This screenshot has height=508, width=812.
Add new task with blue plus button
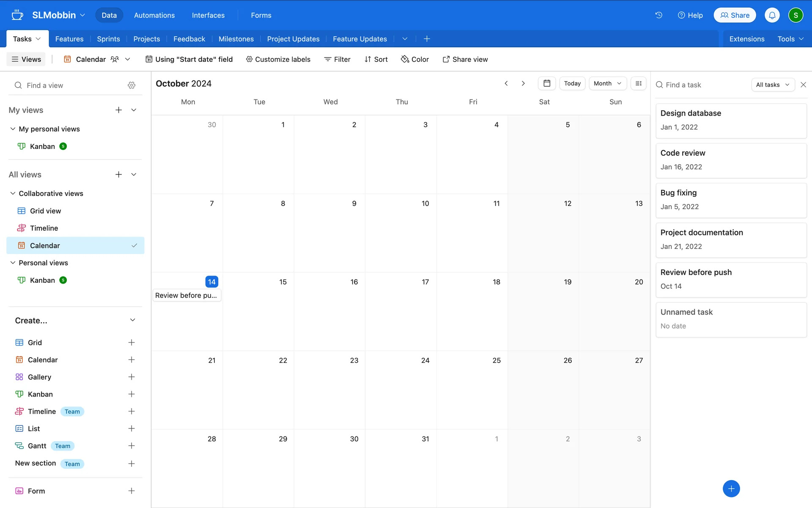731,489
